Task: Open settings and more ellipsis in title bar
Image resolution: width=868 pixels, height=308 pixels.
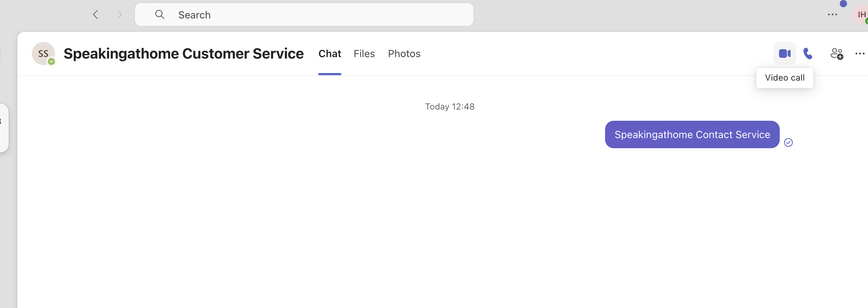Action: [832, 14]
